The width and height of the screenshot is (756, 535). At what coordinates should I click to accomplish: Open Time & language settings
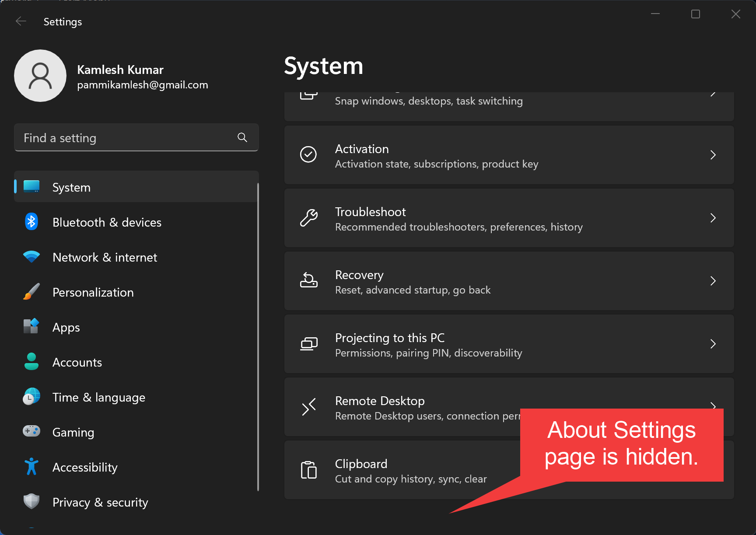tap(136, 397)
